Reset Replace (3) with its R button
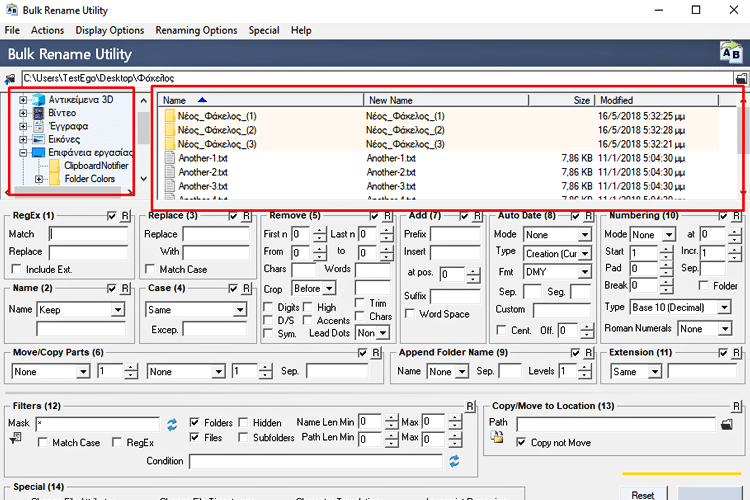Screen dimensions: 750x500 pos(246,216)
